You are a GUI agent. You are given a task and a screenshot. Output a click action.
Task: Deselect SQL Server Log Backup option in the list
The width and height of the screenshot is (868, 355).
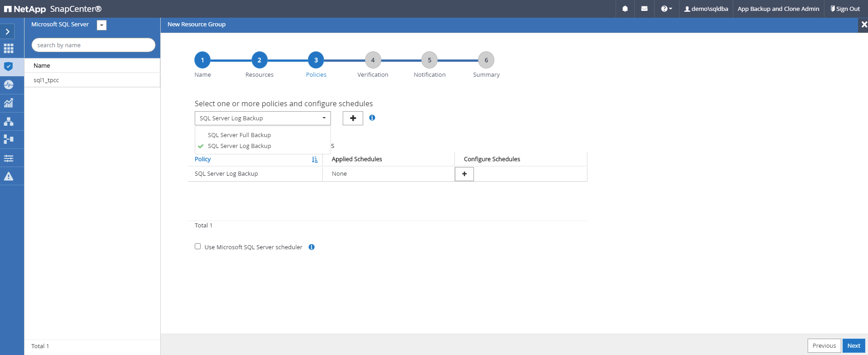coord(239,146)
